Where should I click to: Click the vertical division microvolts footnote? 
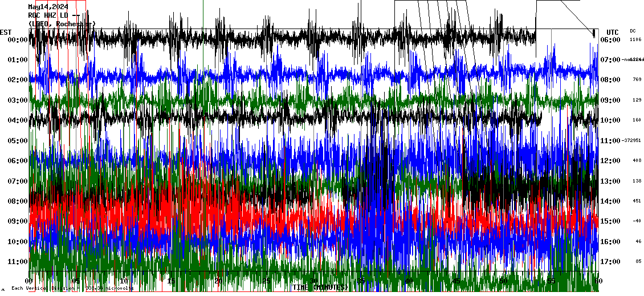click(x=71, y=289)
